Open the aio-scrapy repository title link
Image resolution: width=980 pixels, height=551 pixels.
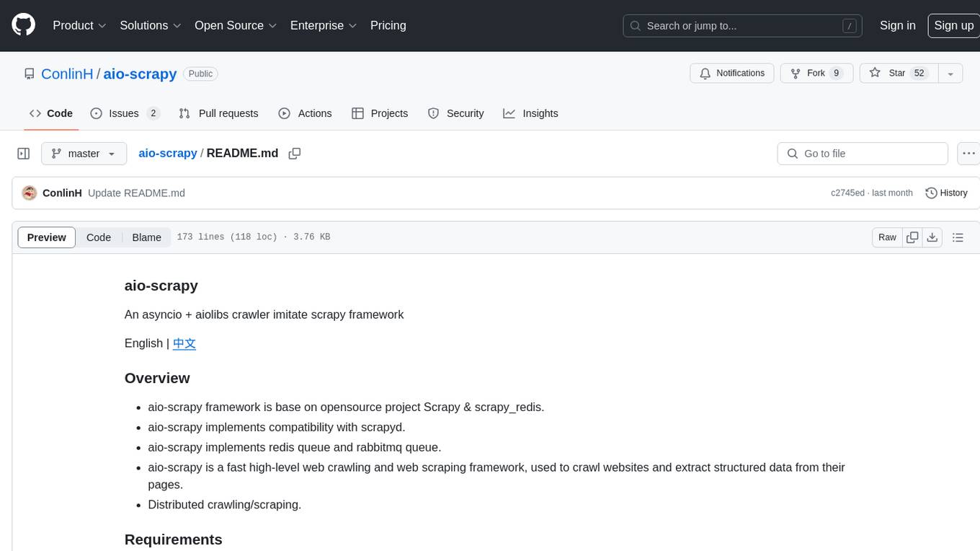click(x=140, y=74)
